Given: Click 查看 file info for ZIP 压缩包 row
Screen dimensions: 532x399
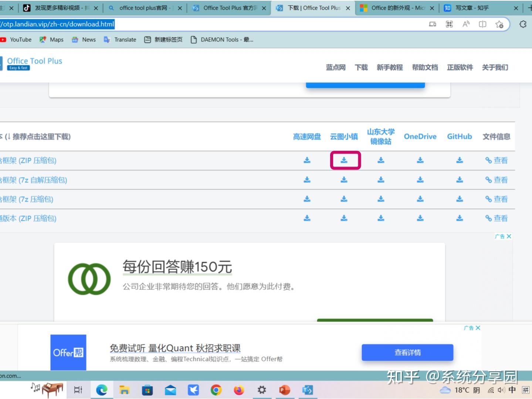Looking at the screenshot, I should pyautogui.click(x=497, y=160).
